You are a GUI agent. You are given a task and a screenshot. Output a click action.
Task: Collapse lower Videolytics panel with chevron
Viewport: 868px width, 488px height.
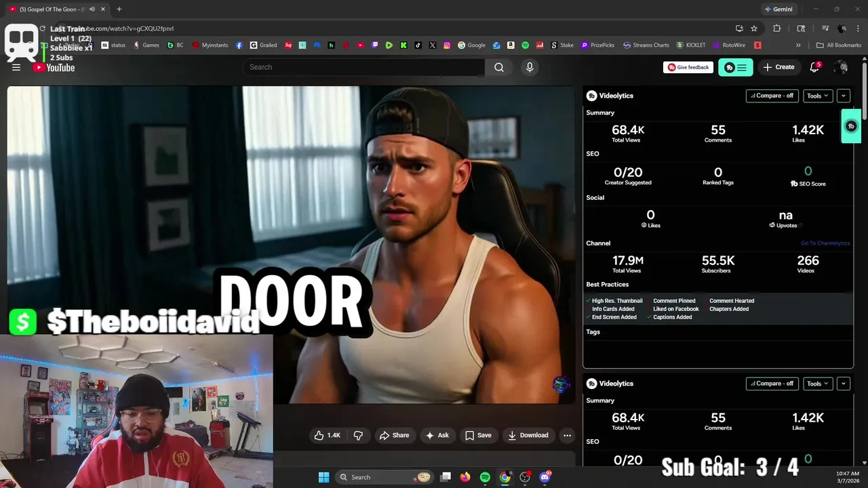click(x=843, y=384)
